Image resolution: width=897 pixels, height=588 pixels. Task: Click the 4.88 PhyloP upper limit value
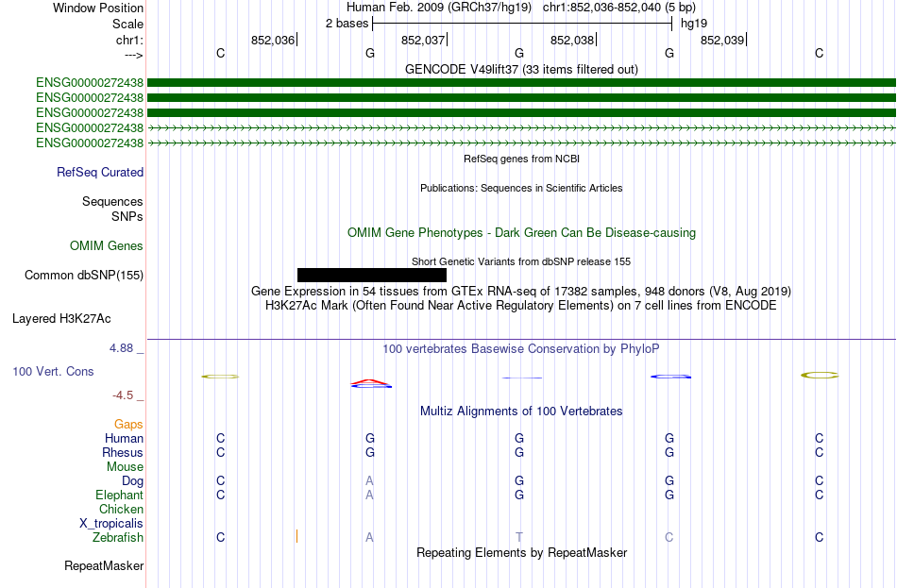pyautogui.click(x=121, y=348)
